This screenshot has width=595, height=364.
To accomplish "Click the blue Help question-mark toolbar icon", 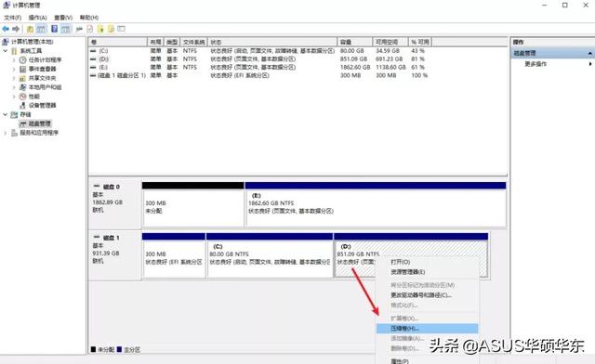I will [54, 29].
